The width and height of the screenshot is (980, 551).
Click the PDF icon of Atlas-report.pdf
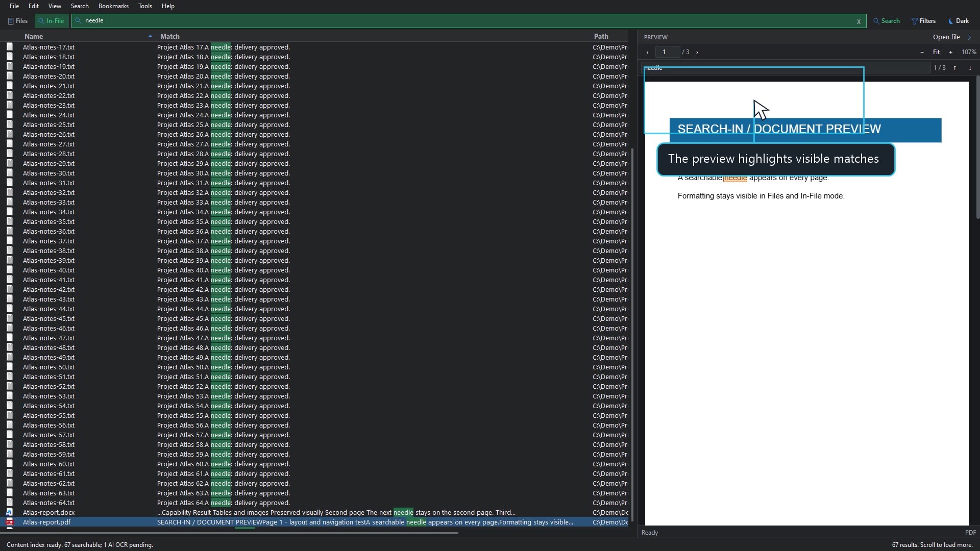click(10, 522)
